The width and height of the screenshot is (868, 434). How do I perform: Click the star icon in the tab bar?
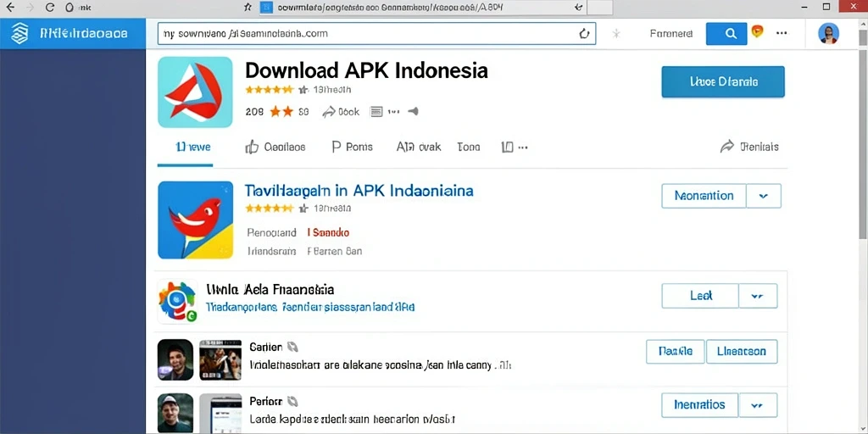tap(248, 7)
